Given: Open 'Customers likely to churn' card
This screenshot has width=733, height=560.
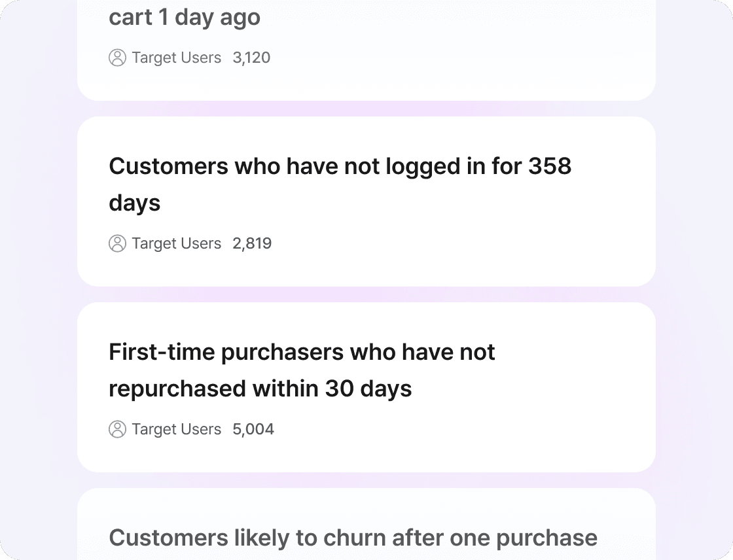Looking at the screenshot, I should coord(366,524).
